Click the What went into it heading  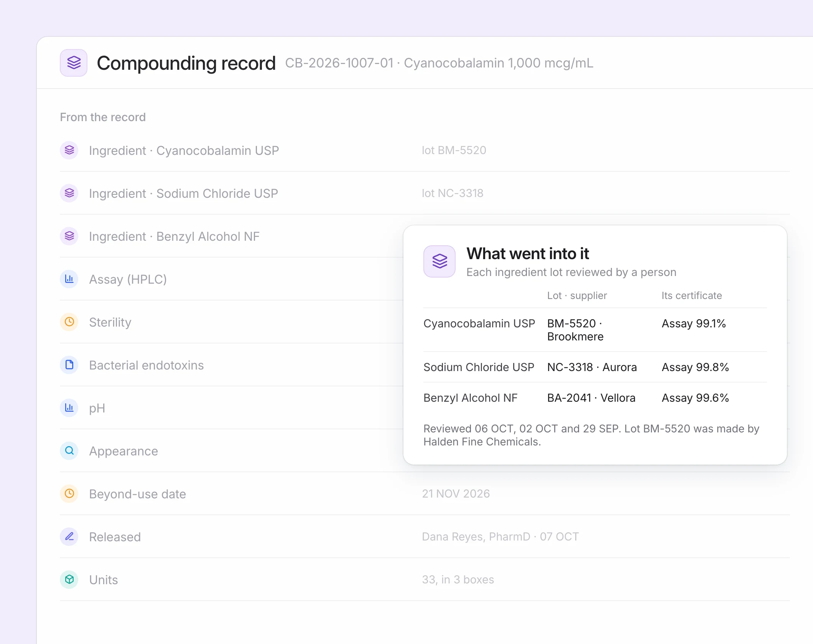click(528, 254)
